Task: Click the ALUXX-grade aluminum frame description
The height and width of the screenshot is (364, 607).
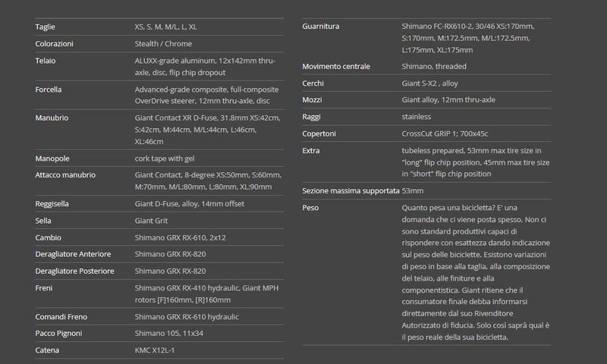Action: [205, 67]
